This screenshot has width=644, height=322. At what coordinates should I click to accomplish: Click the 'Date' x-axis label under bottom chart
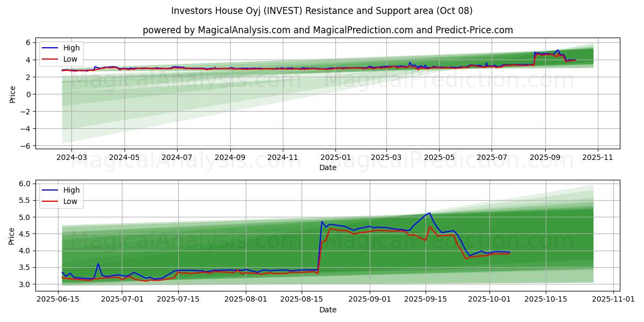click(327, 310)
